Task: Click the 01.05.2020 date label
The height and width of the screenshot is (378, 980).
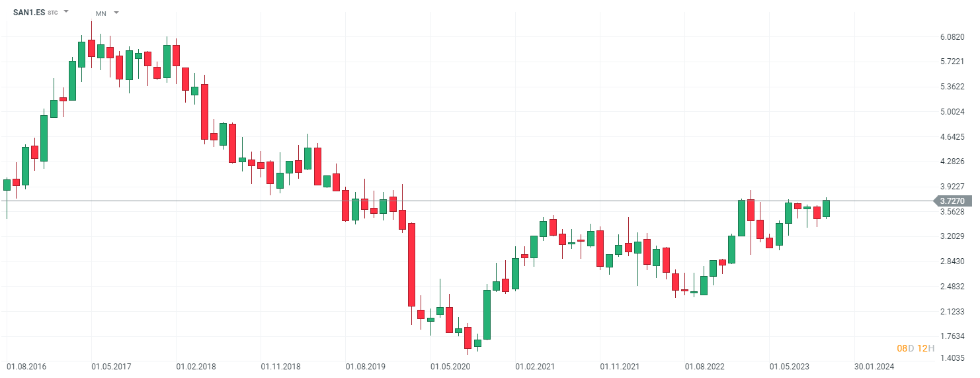Action: click(x=450, y=365)
